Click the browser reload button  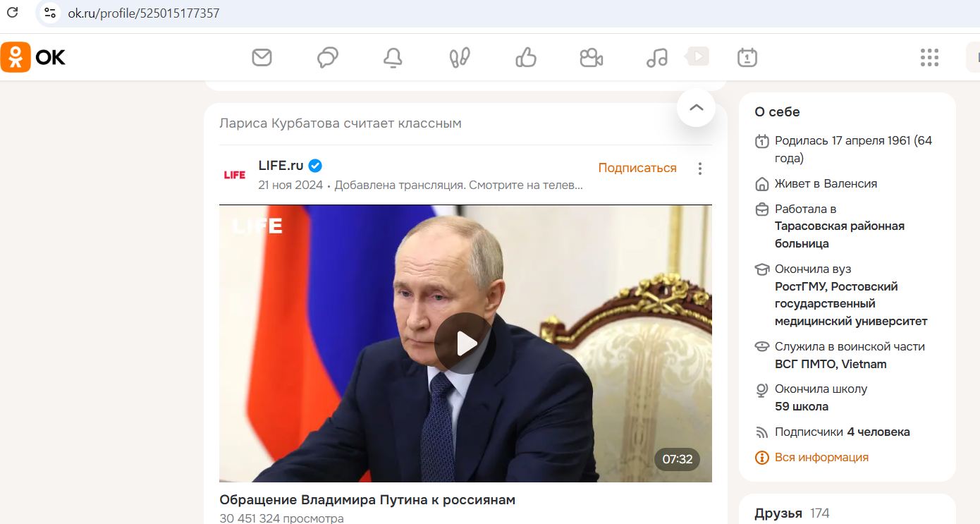coord(12,13)
